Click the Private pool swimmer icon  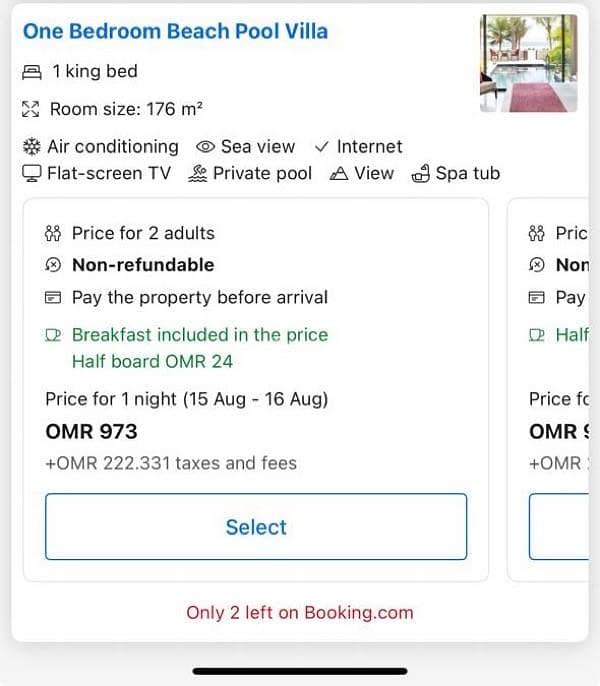(197, 173)
